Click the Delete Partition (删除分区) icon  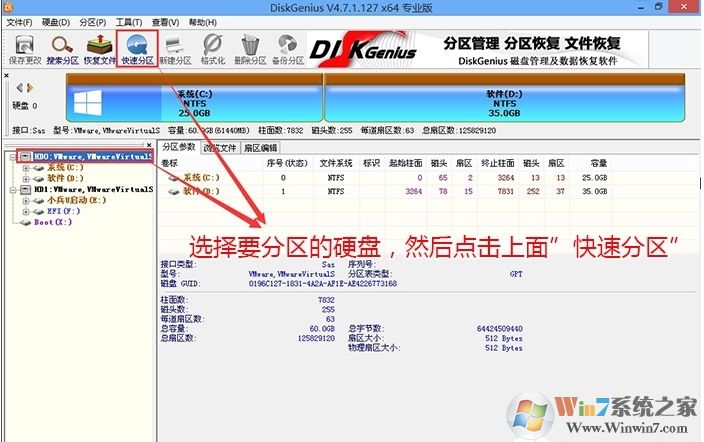(x=250, y=49)
